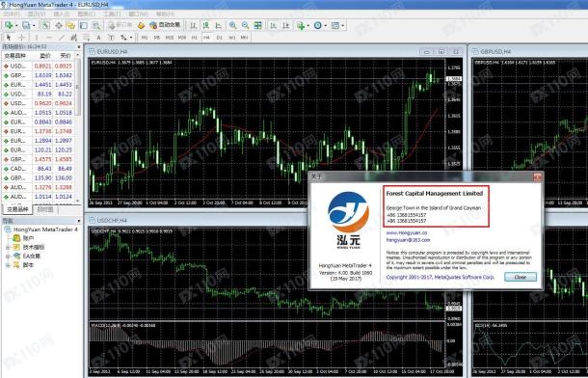
Task: Toggle chart auto scroll
Action: [274, 25]
